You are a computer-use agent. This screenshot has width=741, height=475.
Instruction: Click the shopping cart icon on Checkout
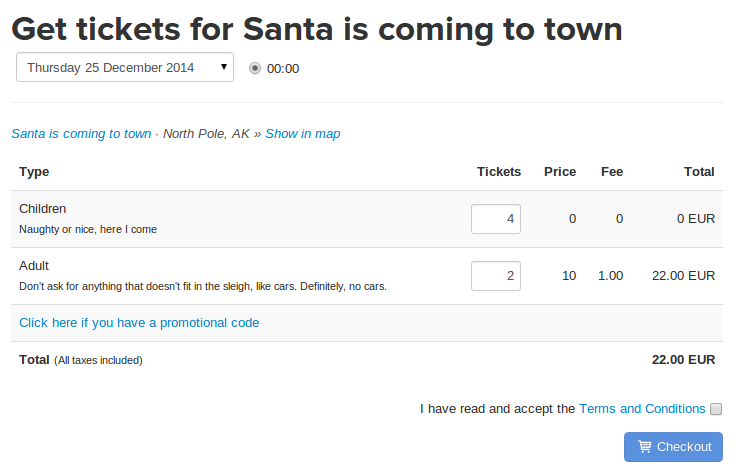tap(644, 447)
